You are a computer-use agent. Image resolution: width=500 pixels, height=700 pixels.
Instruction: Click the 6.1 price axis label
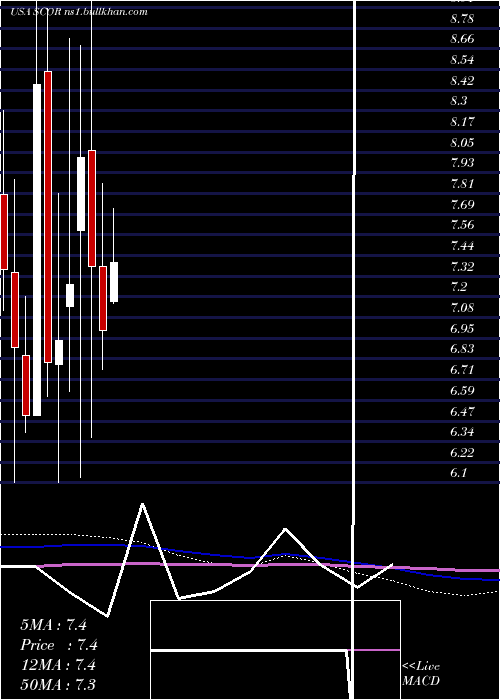[459, 472]
